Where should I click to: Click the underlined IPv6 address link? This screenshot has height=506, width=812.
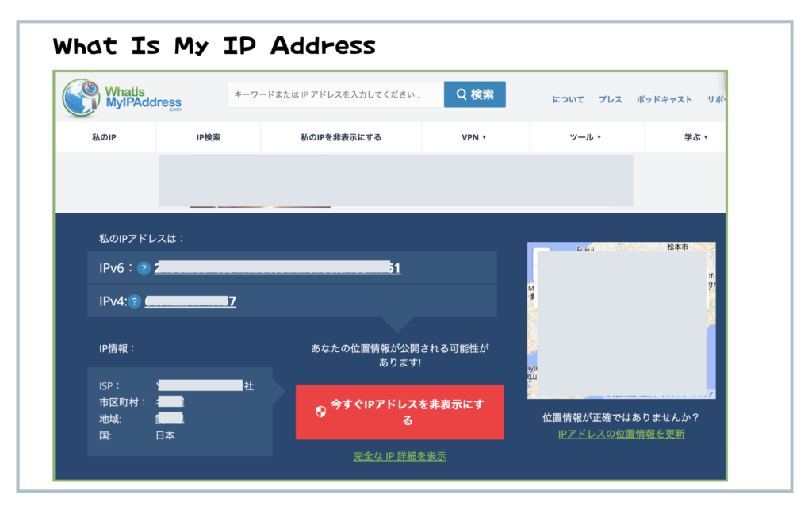[x=278, y=269]
